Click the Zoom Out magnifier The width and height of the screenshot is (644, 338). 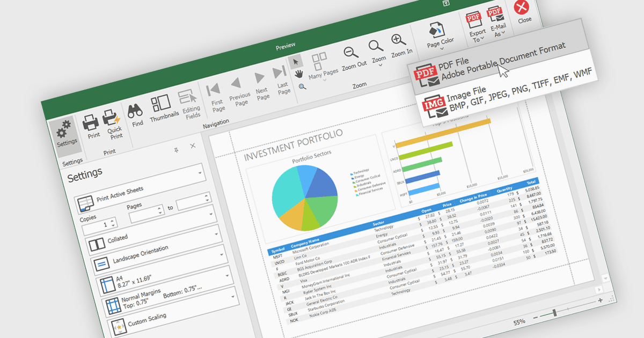[353, 57]
